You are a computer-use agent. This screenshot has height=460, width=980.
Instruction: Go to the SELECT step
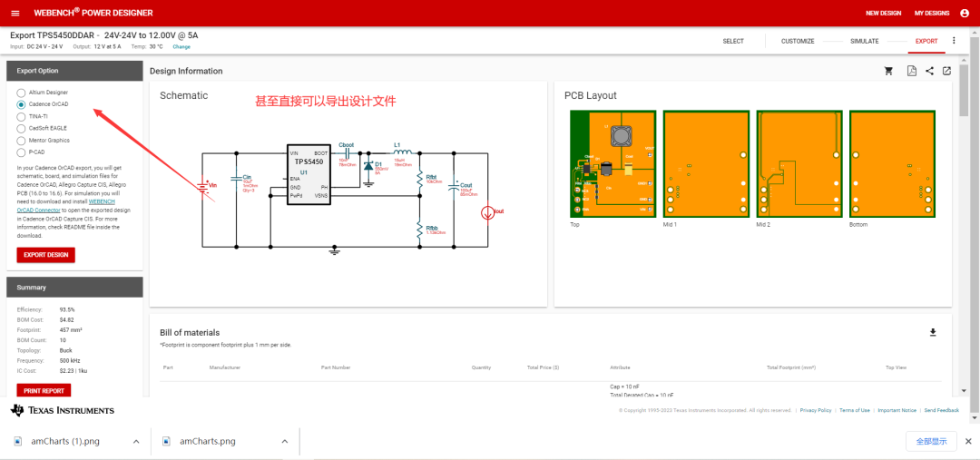[733, 41]
